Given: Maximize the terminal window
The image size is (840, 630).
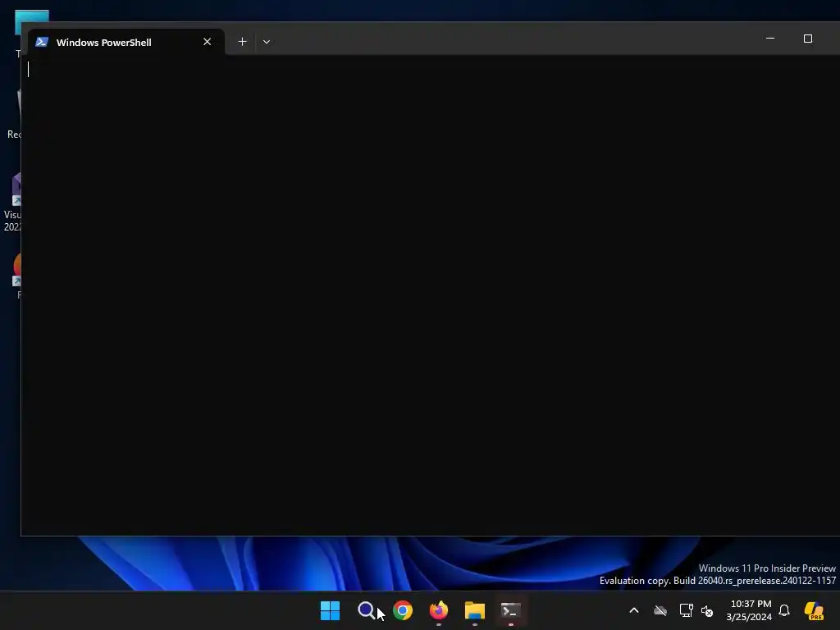Looking at the screenshot, I should pos(808,39).
